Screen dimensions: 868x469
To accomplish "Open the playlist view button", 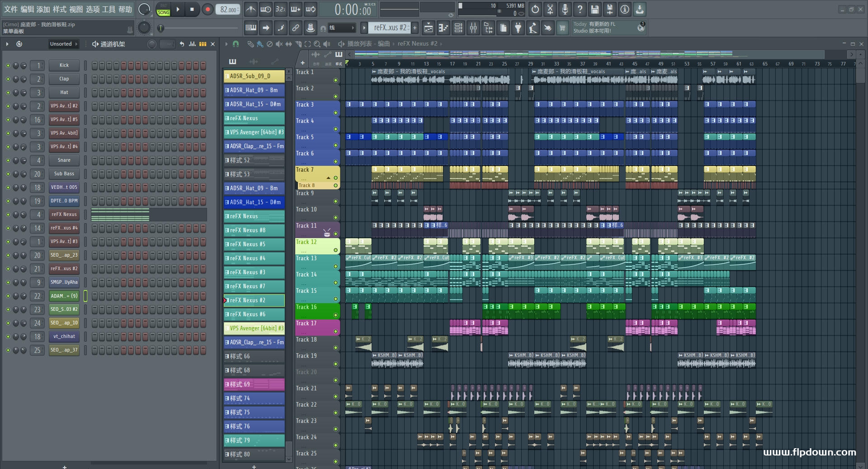I will pos(428,28).
